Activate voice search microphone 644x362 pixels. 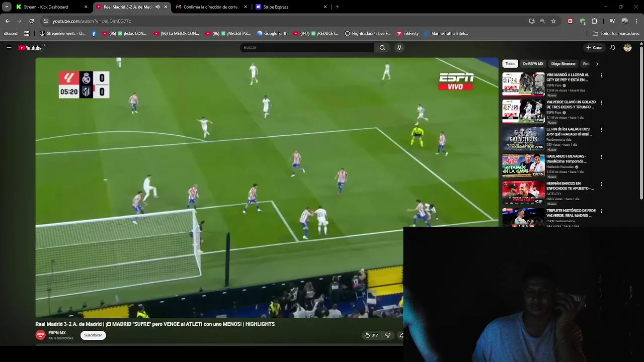click(399, 48)
